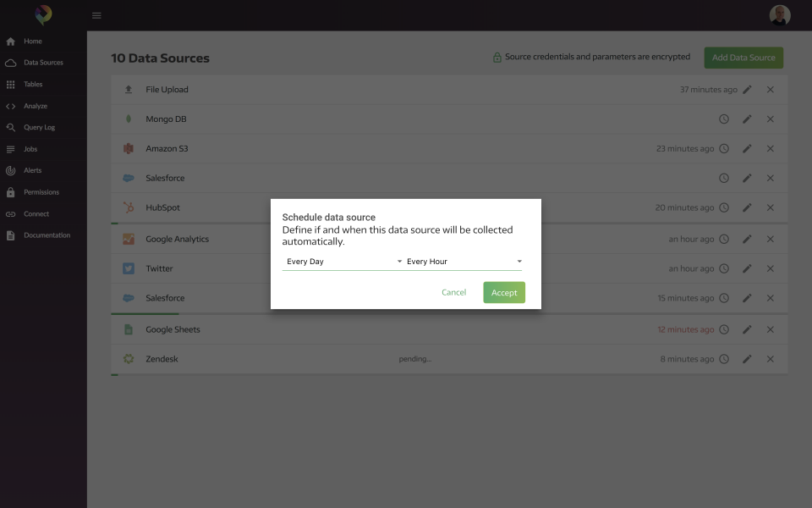Screen dimensions: 812x508
Task: Click the Zendesk row name
Action: [x=162, y=359]
